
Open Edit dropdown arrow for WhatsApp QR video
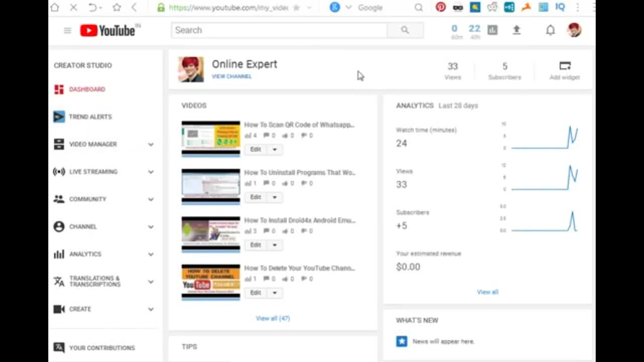tap(275, 149)
